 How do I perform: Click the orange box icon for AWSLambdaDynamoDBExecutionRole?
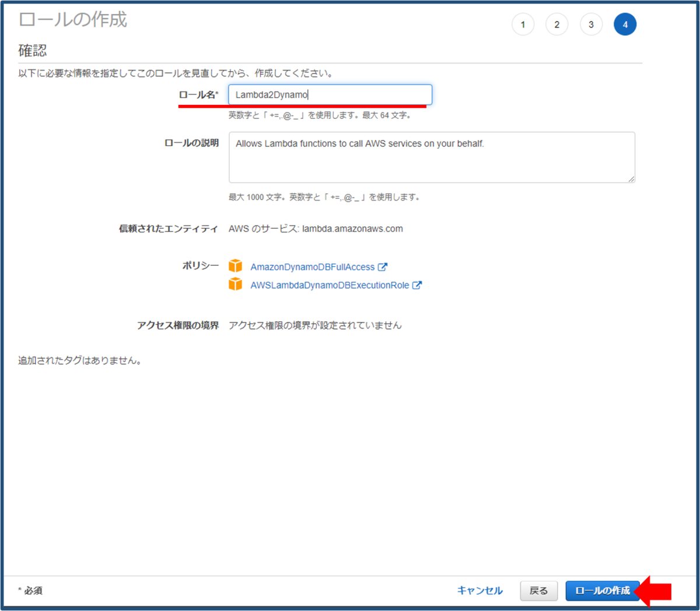point(235,284)
